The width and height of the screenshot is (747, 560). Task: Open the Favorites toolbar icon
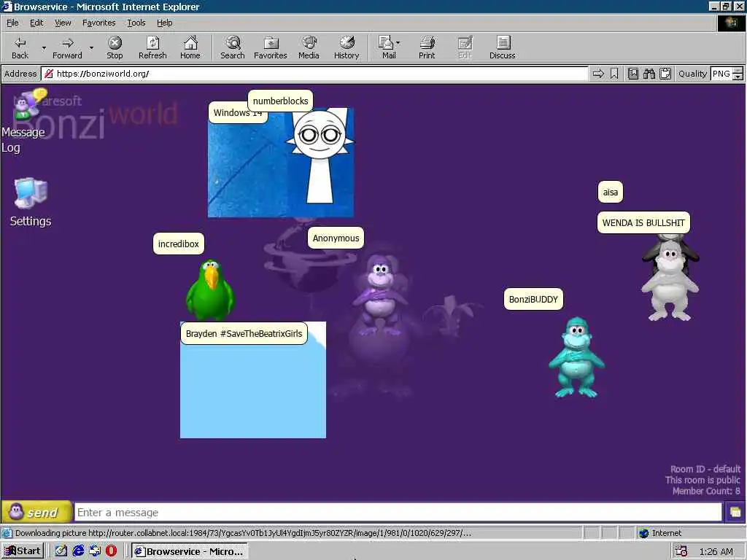(x=271, y=47)
